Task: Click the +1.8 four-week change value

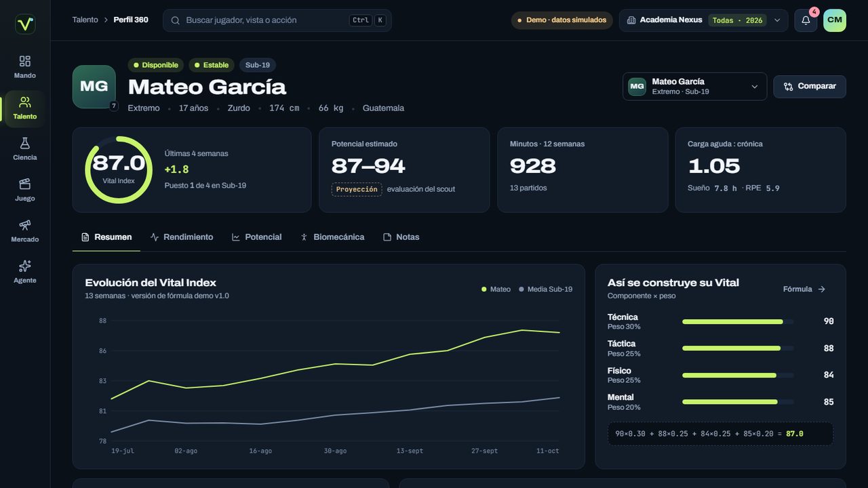Action: [176, 169]
